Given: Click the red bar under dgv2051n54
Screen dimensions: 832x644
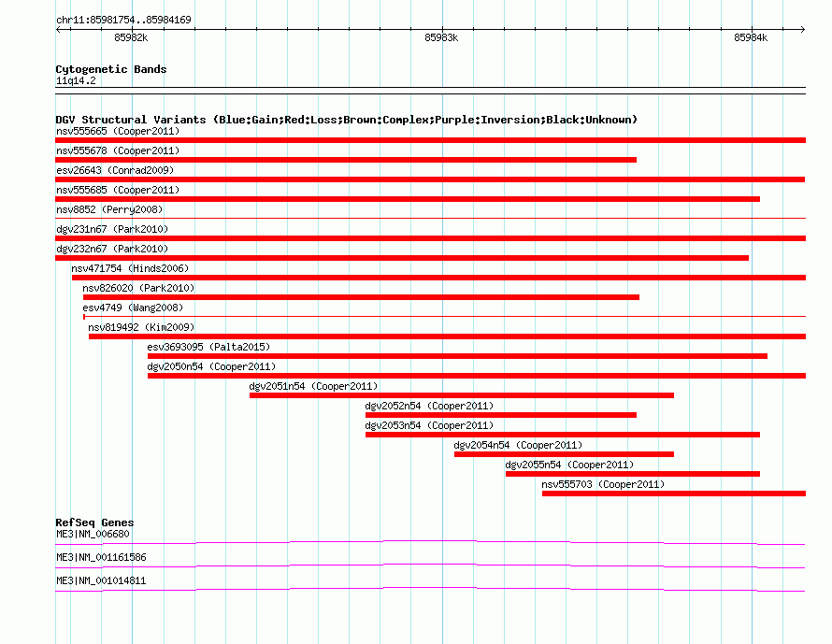Looking at the screenshot, I should 462,395.
